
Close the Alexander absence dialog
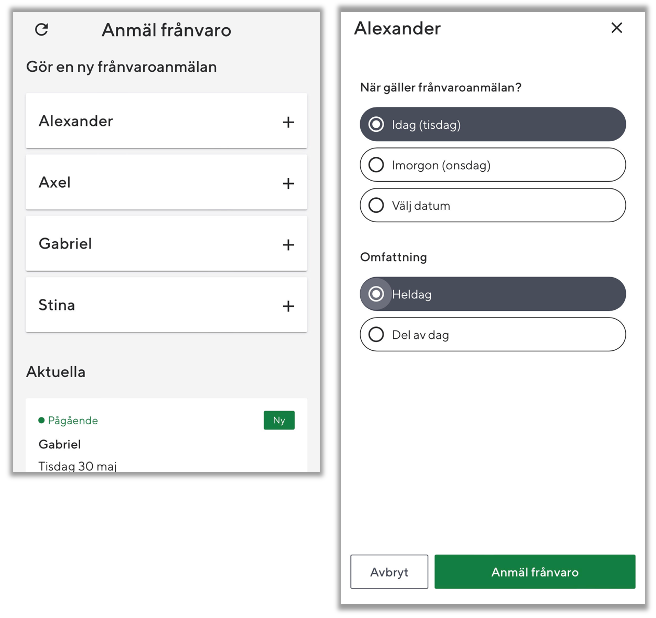point(617,28)
